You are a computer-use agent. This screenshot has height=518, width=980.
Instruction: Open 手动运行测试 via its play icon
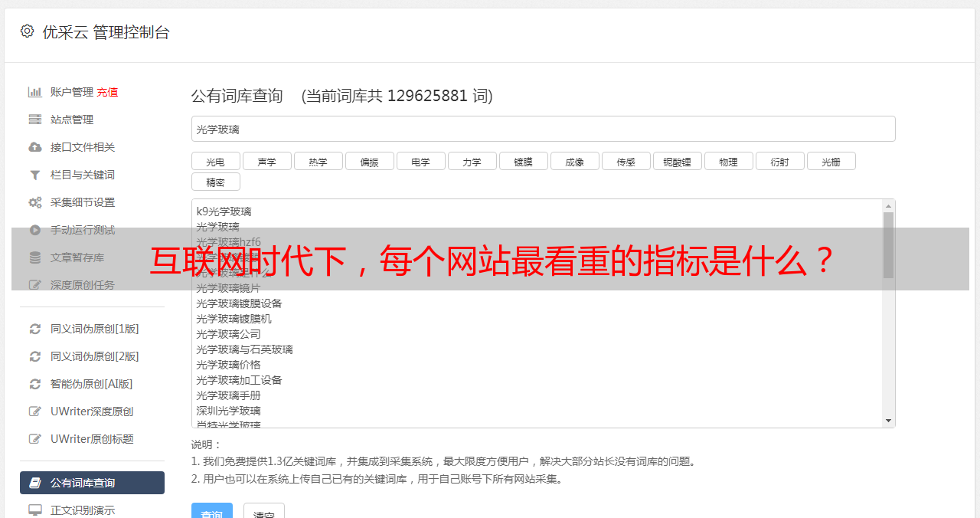pos(35,230)
